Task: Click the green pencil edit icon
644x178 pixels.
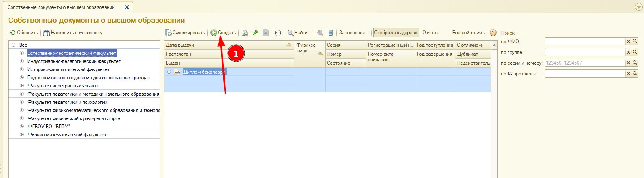Action: 255,33
